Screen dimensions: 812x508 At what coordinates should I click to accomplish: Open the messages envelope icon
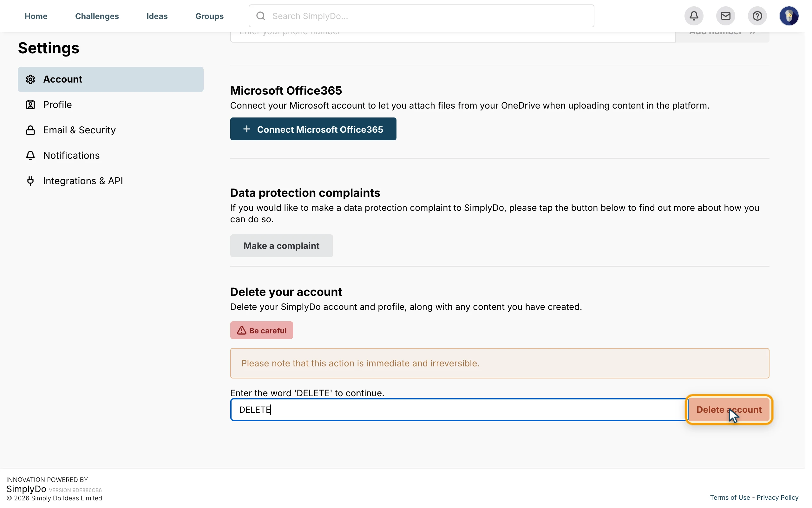point(725,16)
